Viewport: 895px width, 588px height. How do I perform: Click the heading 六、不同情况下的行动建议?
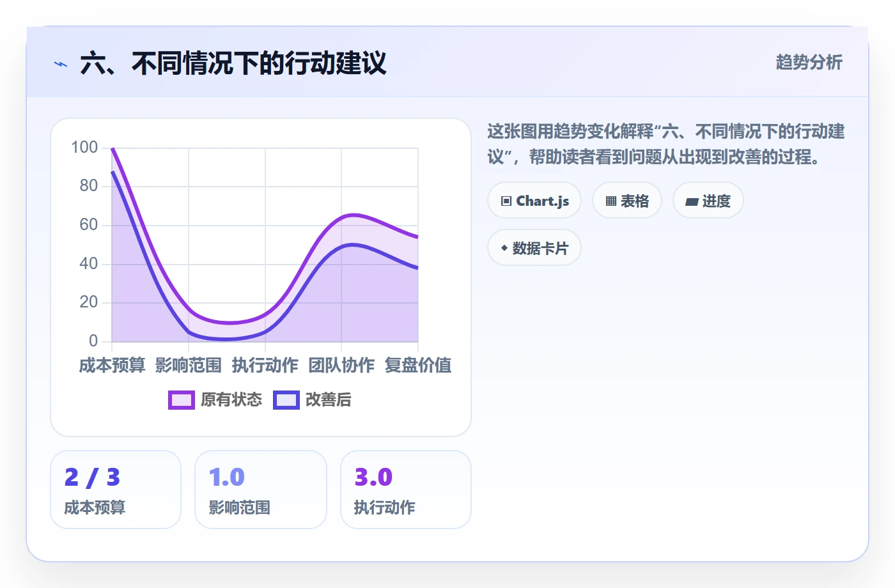[233, 64]
